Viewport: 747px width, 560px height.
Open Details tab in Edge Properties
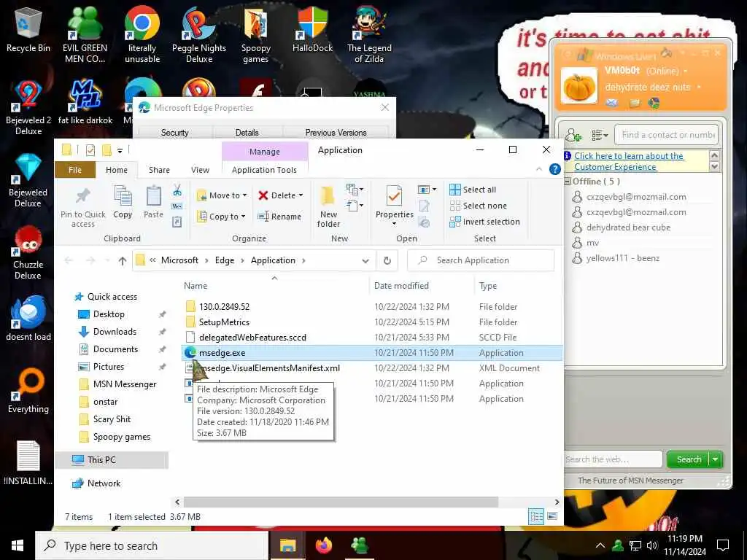point(247,133)
